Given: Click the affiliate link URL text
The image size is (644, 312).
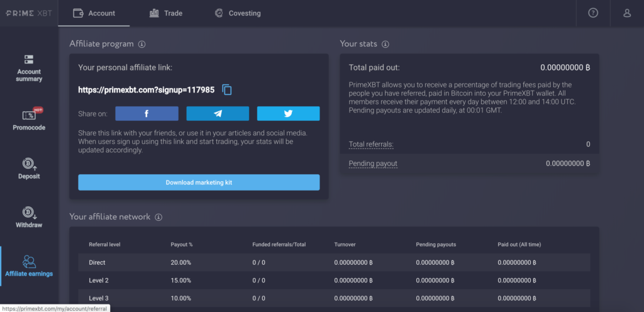Looking at the screenshot, I should [x=146, y=90].
